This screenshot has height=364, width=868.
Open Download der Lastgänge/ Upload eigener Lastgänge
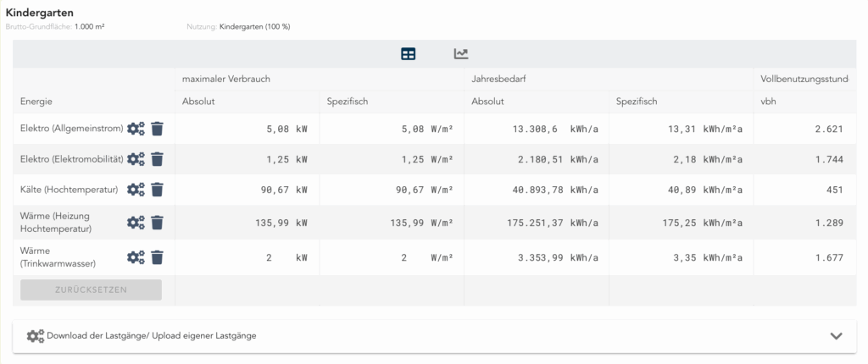tap(435, 336)
